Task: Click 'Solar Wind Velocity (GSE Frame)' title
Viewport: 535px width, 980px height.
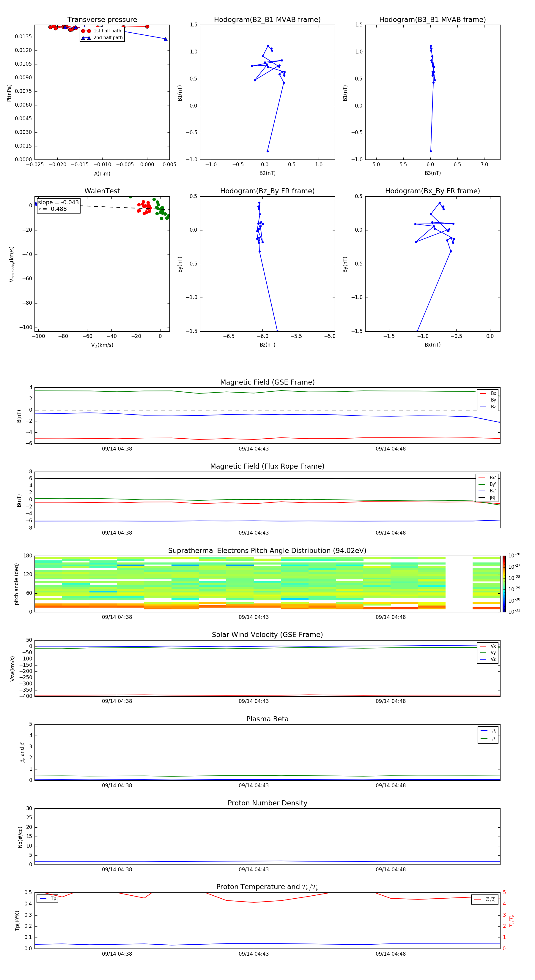Action: point(267,635)
